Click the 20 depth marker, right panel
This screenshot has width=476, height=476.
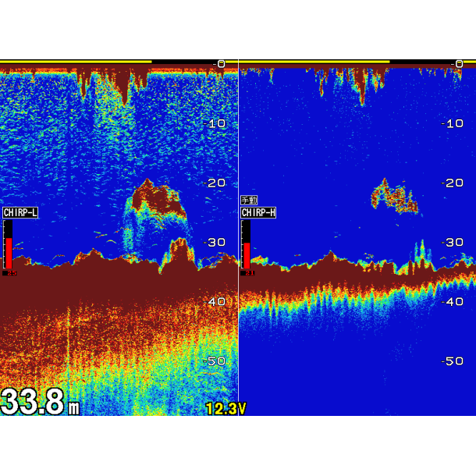coord(453,183)
